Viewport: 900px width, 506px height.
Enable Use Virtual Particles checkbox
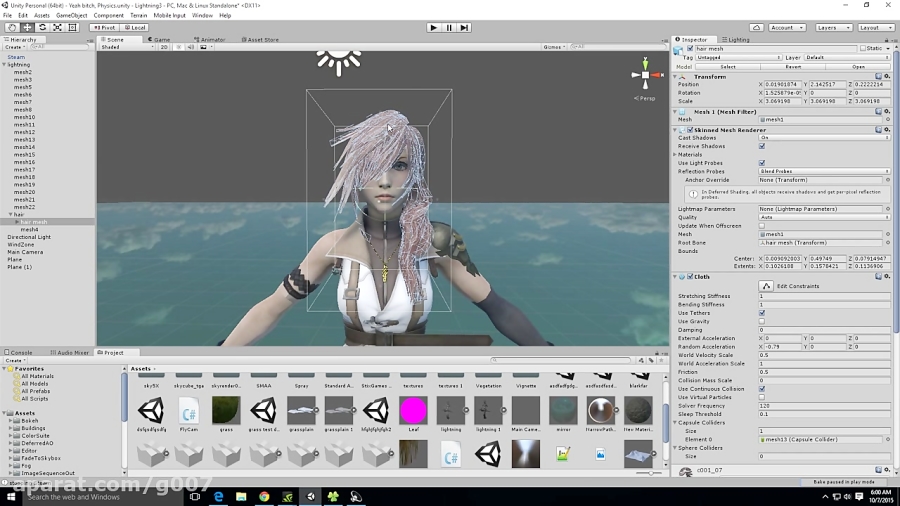click(762, 397)
